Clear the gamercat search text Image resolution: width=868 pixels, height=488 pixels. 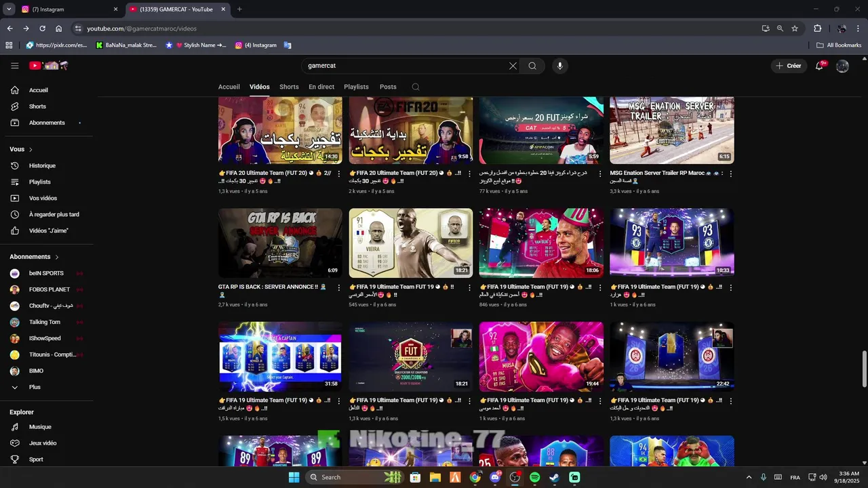(513, 66)
